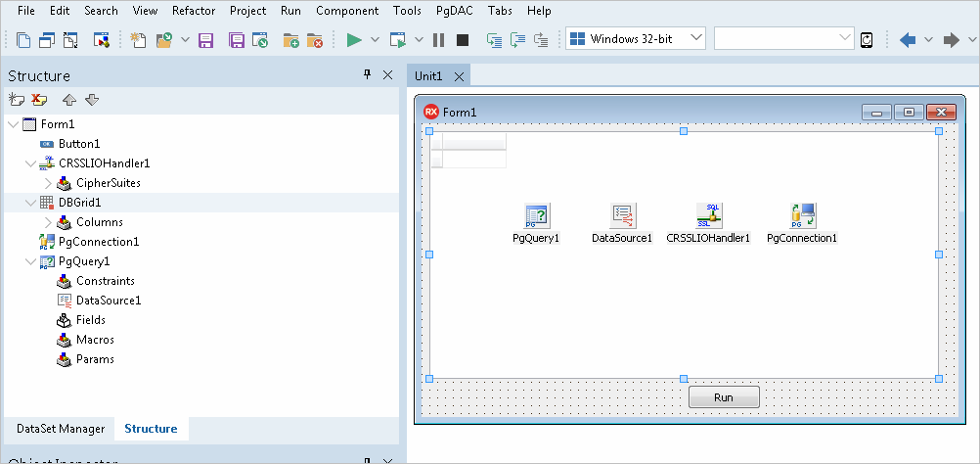Switch to the Structure tab at the bottom
Image resolution: width=980 pixels, height=464 pixels.
(151, 429)
